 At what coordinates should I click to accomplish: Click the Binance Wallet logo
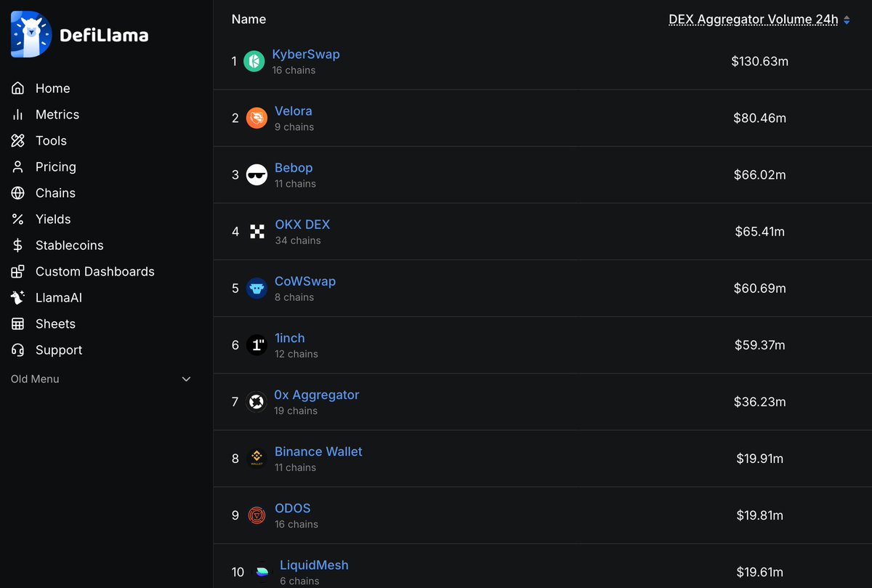[257, 458]
